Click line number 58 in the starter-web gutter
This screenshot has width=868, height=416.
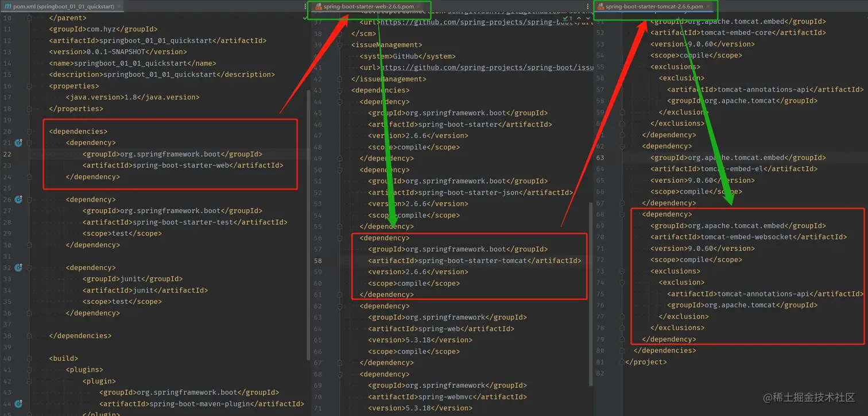coord(318,260)
